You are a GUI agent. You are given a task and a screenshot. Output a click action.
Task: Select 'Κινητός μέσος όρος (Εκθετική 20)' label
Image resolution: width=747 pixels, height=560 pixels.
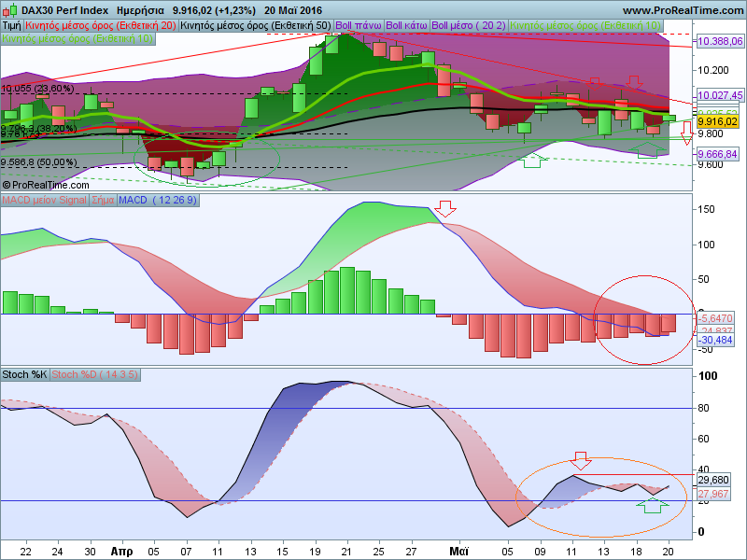click(x=101, y=26)
